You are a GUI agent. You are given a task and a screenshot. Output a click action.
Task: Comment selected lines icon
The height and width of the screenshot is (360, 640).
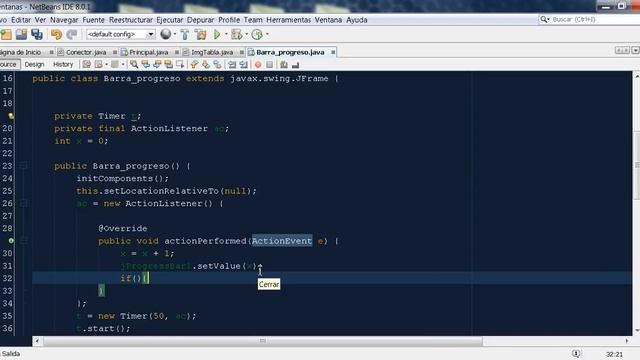pyautogui.click(x=284, y=64)
